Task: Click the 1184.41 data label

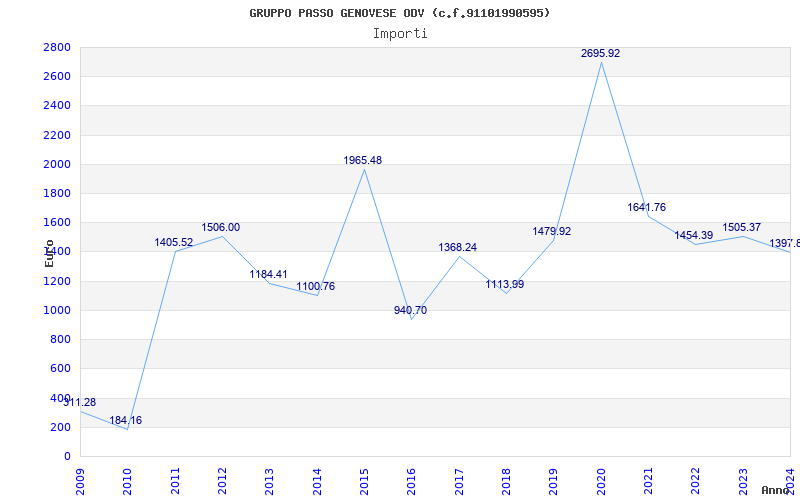Action: 268,274
